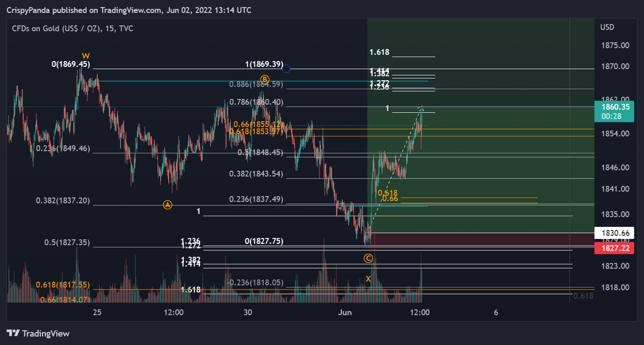Viewport: 644px width, 345px height.
Task: Click the CFDs on Gold chart title
Action: [72, 29]
